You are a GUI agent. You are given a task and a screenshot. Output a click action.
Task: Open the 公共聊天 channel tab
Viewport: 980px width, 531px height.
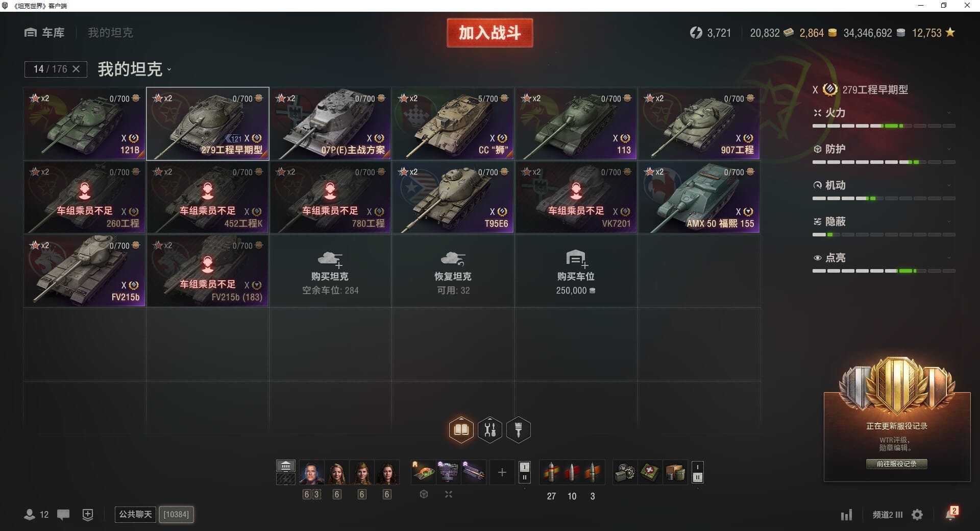135,514
